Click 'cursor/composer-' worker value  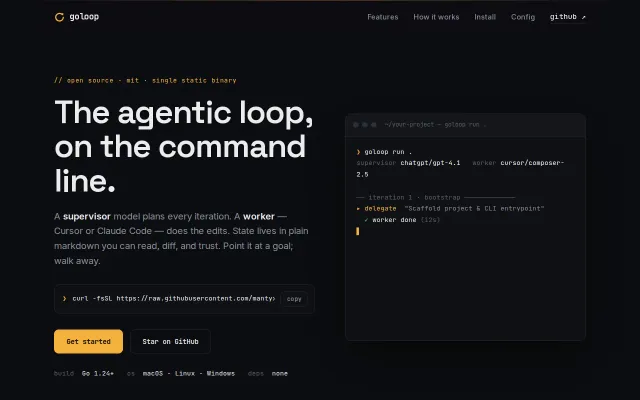point(532,163)
